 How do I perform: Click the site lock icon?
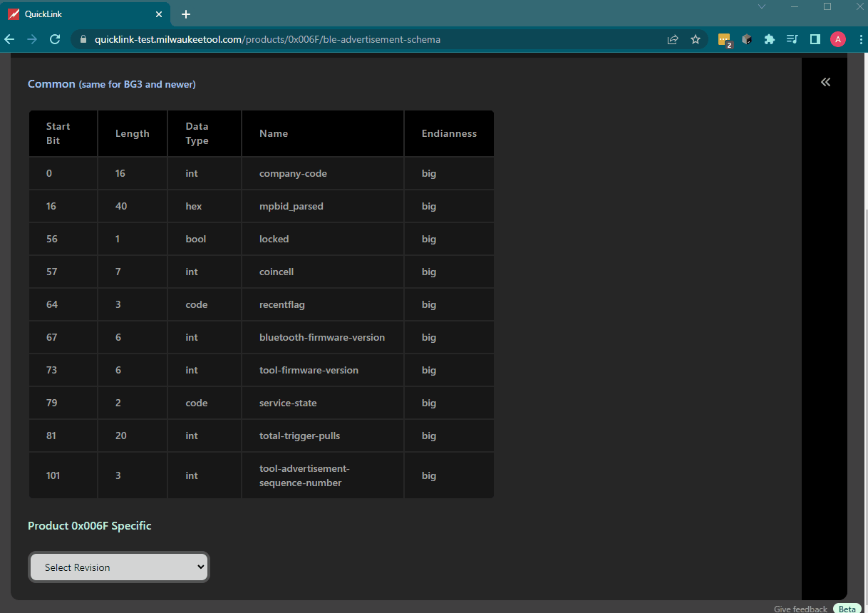click(x=83, y=40)
